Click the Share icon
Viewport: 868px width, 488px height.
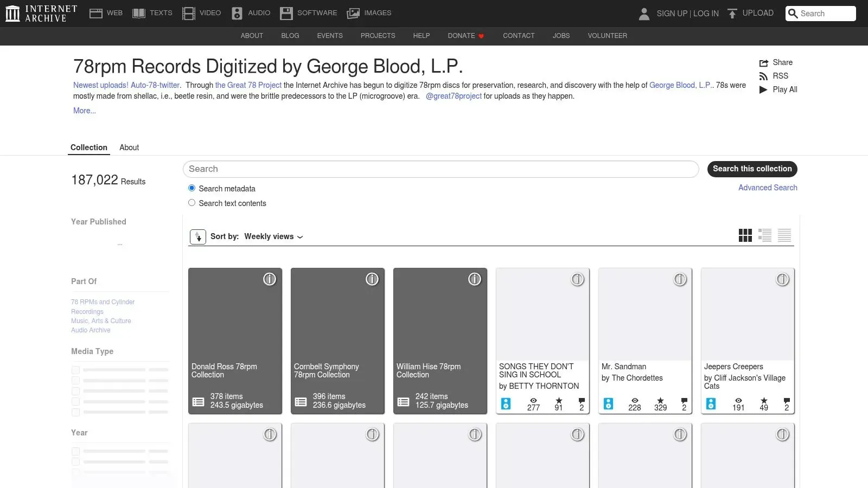click(x=764, y=63)
